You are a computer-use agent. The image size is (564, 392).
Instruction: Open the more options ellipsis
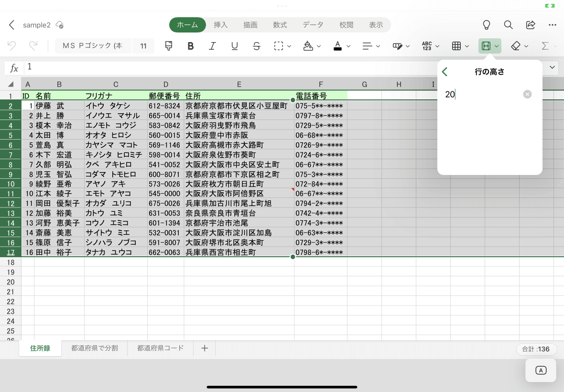(553, 25)
